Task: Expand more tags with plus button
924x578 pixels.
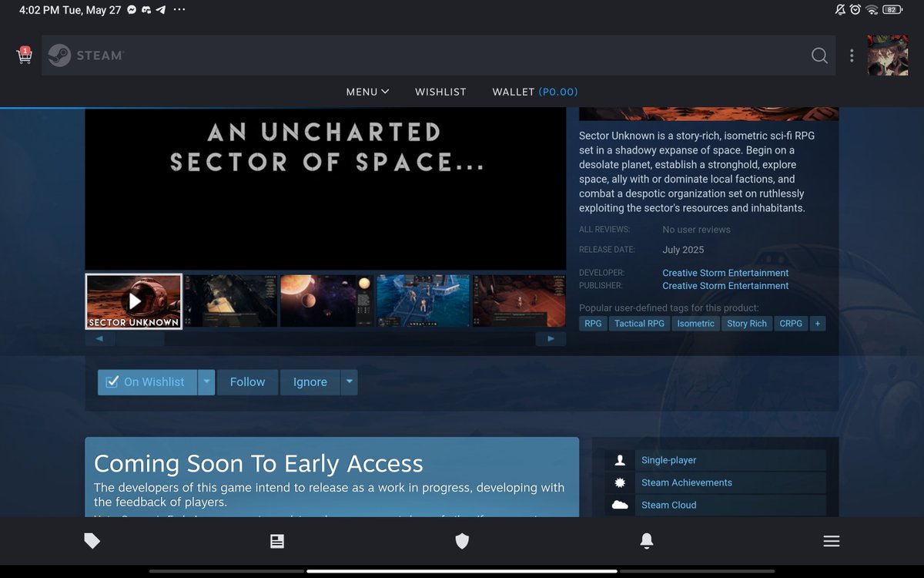Action: tap(817, 324)
